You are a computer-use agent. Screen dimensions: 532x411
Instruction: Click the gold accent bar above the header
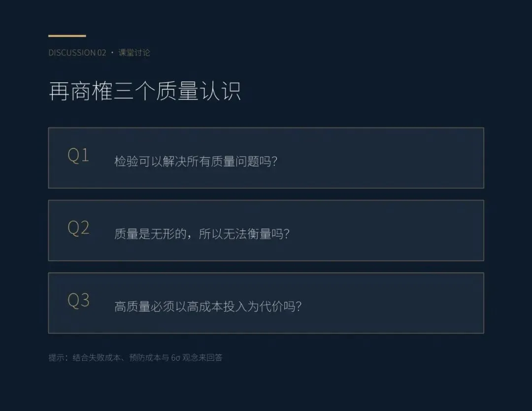[x=67, y=35]
